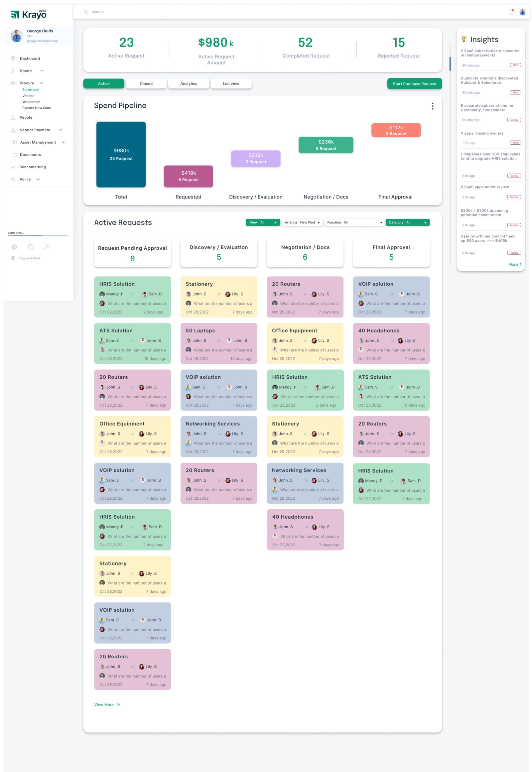Screen dimensions: 532x772
Task: Click George Fields' profile photo
Action: tap(17, 36)
